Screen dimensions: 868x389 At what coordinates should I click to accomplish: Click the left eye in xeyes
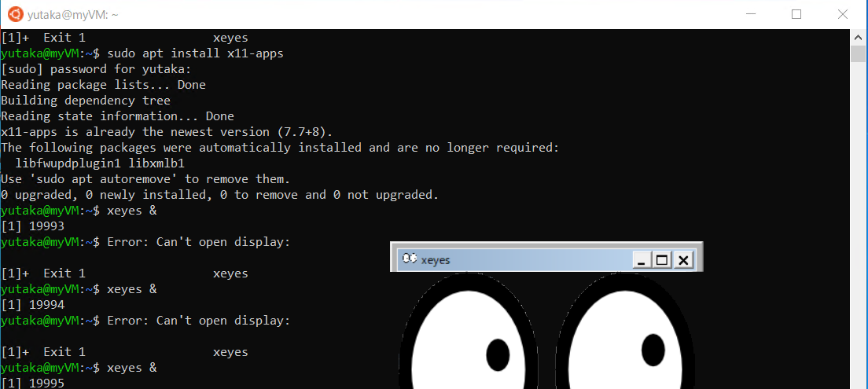tap(469, 331)
